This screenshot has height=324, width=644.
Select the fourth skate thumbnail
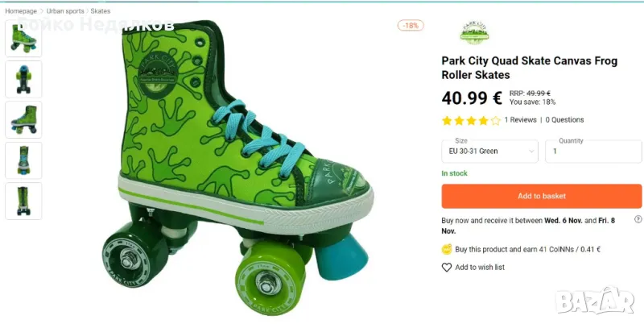click(23, 160)
